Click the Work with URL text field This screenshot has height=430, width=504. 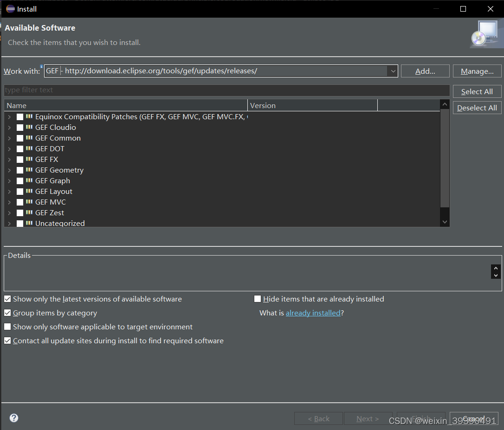tap(216, 71)
